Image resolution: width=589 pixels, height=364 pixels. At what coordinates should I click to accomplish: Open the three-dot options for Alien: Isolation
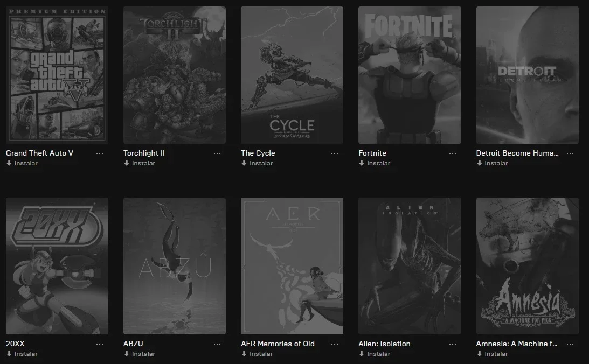453,344
